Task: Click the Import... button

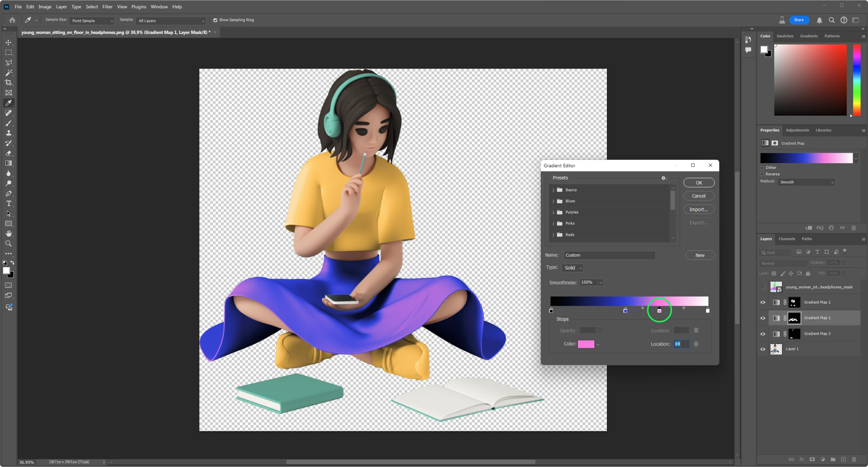Action: pos(699,210)
